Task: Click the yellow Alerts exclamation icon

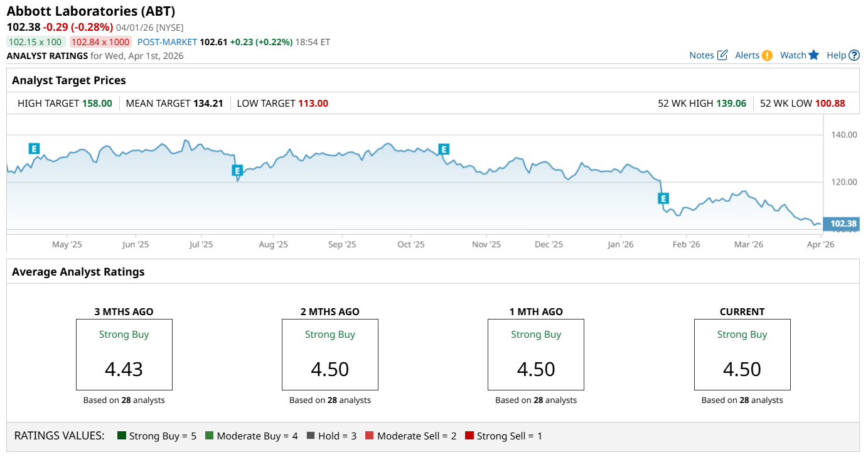Action: pyautogui.click(x=767, y=55)
